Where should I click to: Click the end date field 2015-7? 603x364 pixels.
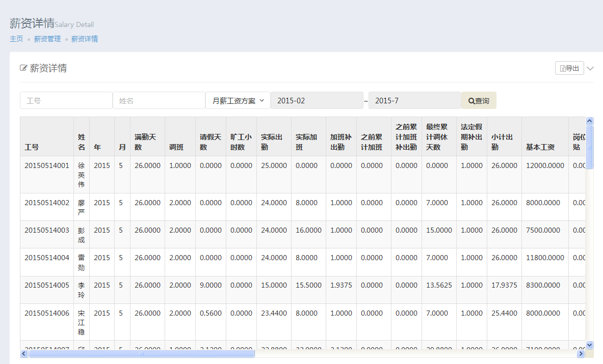(x=414, y=101)
